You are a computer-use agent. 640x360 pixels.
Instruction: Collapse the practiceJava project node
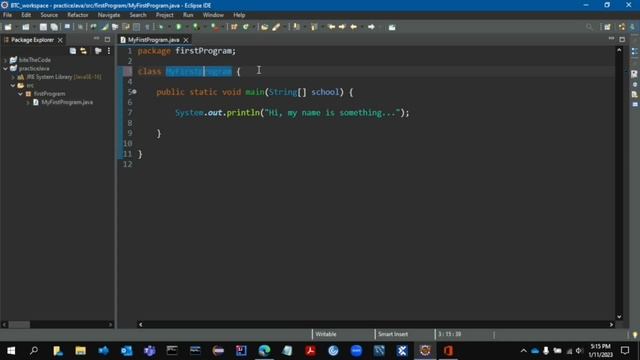click(x=5, y=69)
